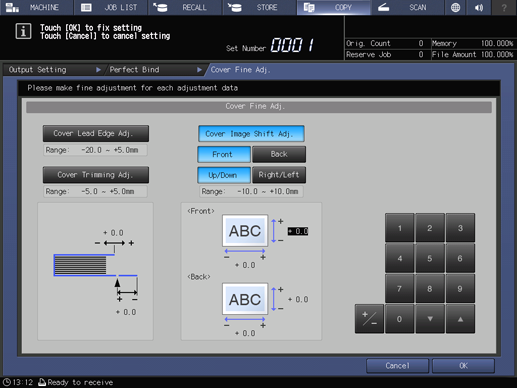
Task: Tap the down arrow keypad key
Action: point(430,319)
